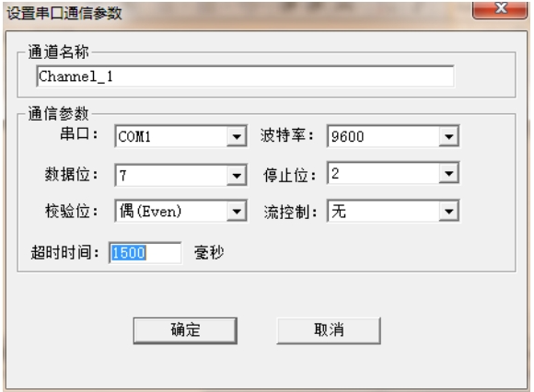The width and height of the screenshot is (534, 392).
Task: Expand the 波特率 dropdown arrow
Action: tap(449, 137)
